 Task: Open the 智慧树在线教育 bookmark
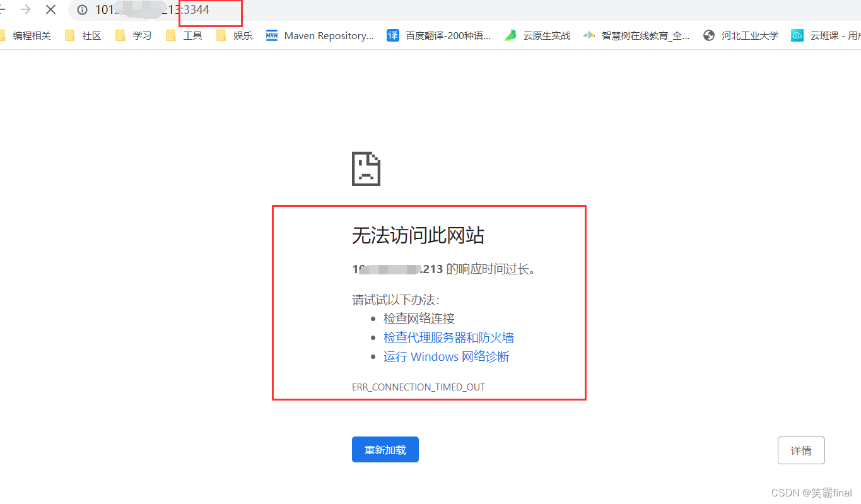(x=636, y=35)
